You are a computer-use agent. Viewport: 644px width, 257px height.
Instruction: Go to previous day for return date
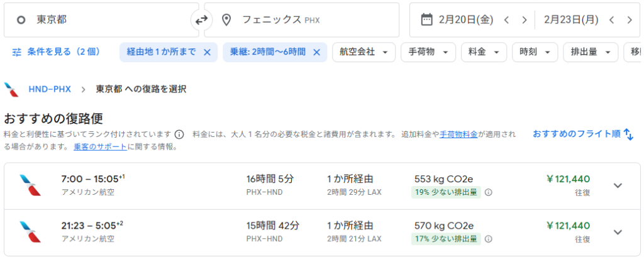611,20
